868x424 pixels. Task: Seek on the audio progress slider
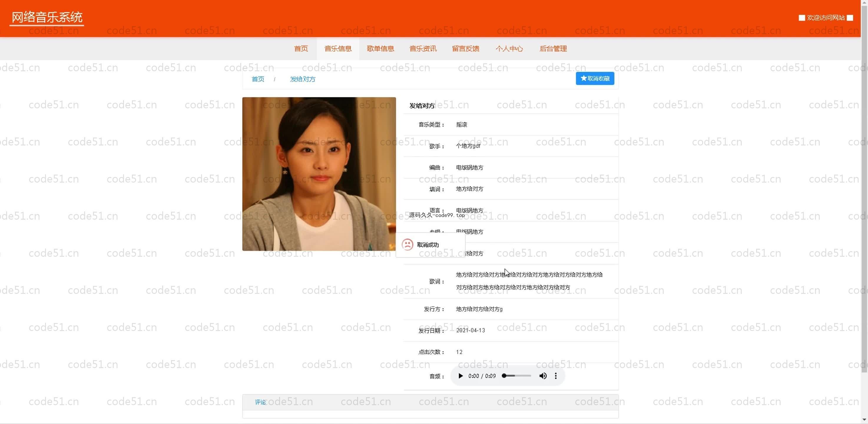point(516,376)
